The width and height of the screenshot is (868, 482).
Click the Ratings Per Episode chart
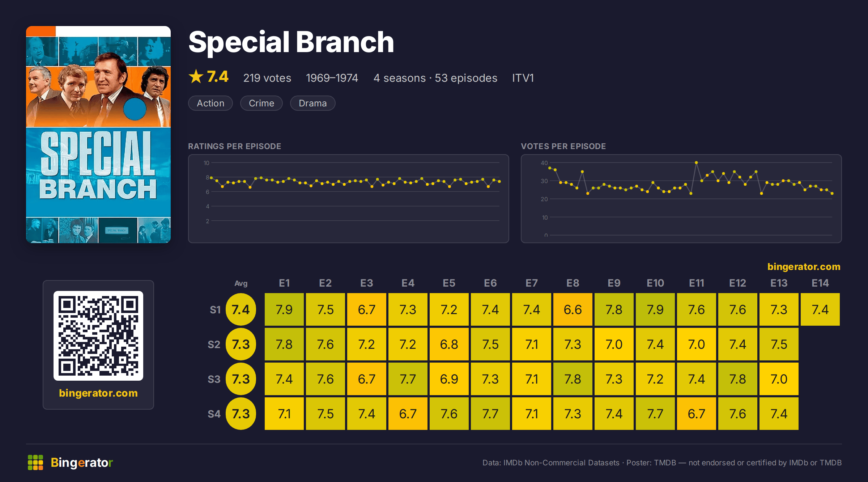click(349, 199)
